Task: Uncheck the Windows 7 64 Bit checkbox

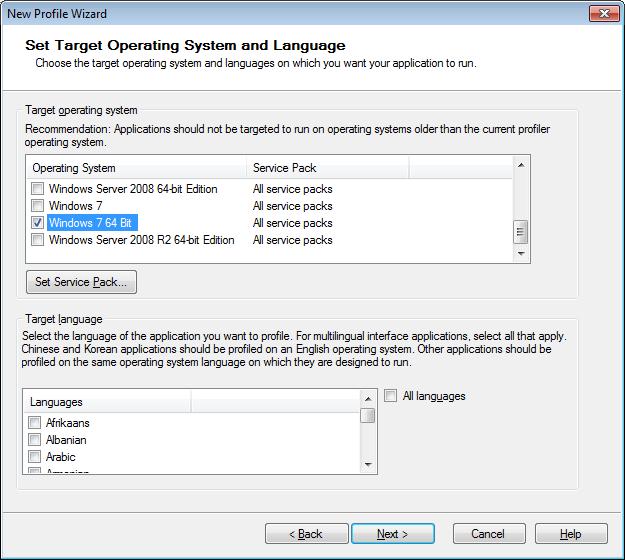Action: tap(37, 223)
